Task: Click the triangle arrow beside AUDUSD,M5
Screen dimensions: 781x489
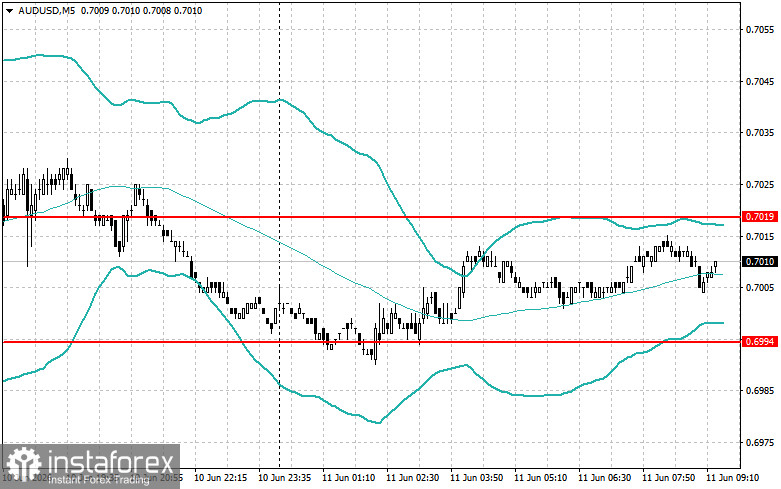Action: click(x=10, y=10)
